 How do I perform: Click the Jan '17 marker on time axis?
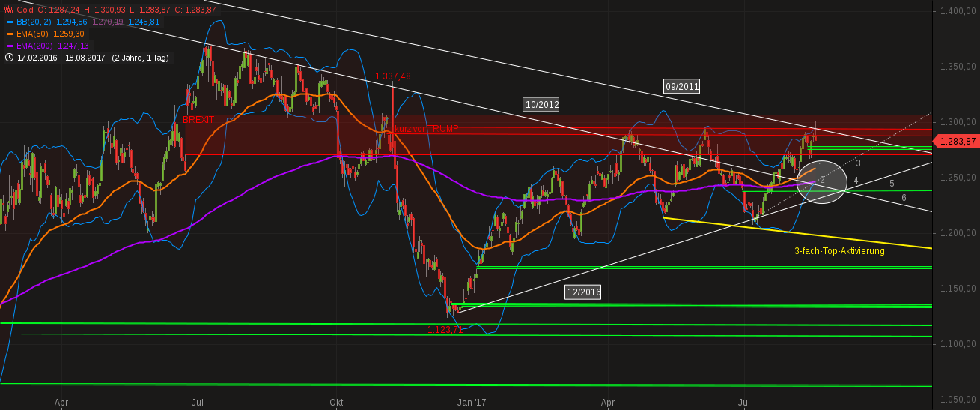click(x=472, y=403)
